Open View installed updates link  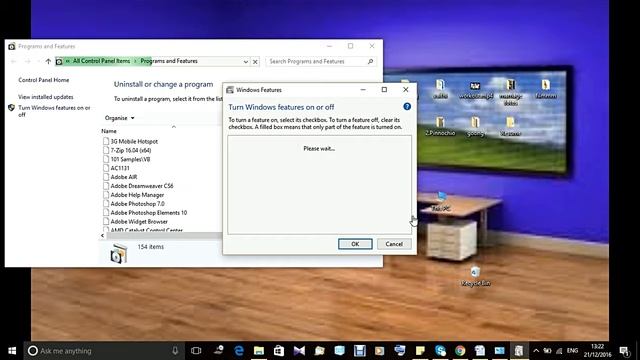(46, 97)
